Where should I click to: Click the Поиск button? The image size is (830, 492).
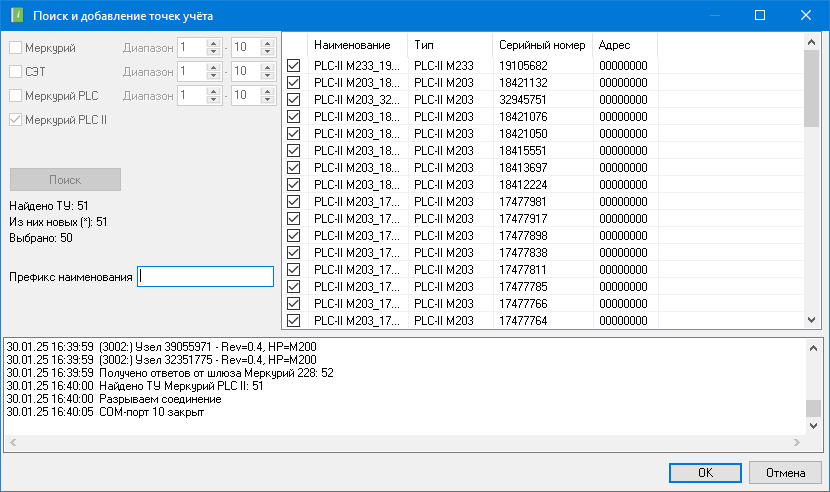[x=65, y=180]
